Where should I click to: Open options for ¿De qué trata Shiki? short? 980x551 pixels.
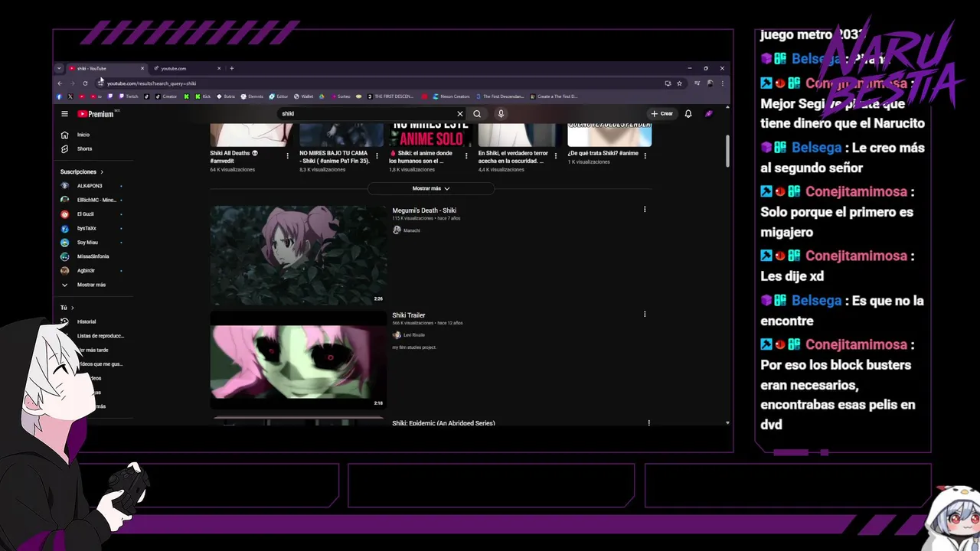(645, 155)
